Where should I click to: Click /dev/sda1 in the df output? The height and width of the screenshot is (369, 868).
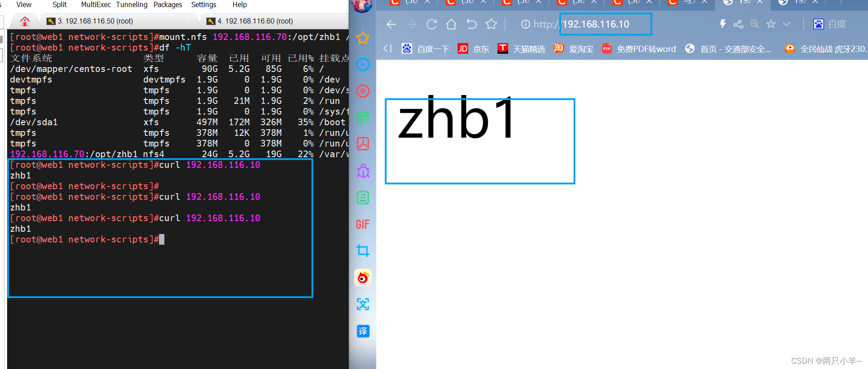34,122
